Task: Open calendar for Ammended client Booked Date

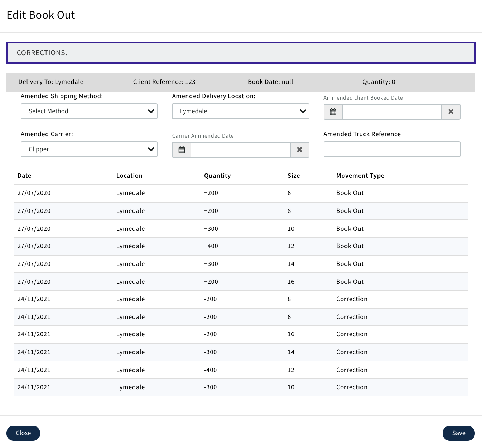Action: [x=333, y=112]
